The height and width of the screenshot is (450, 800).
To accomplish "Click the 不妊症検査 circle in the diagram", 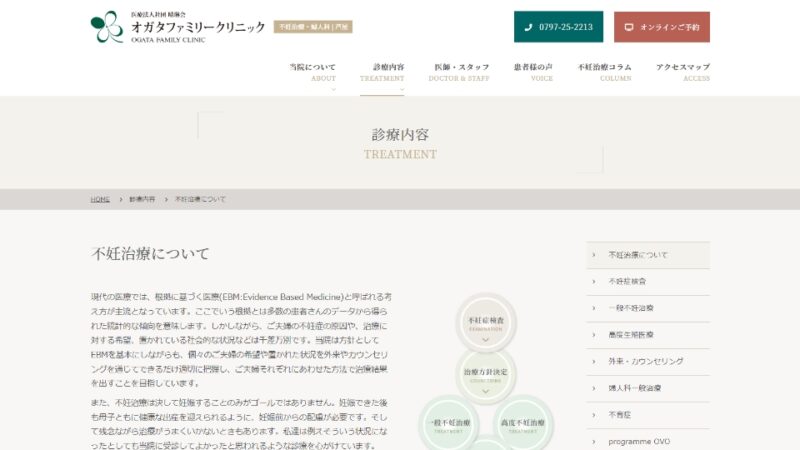I will coord(486,323).
